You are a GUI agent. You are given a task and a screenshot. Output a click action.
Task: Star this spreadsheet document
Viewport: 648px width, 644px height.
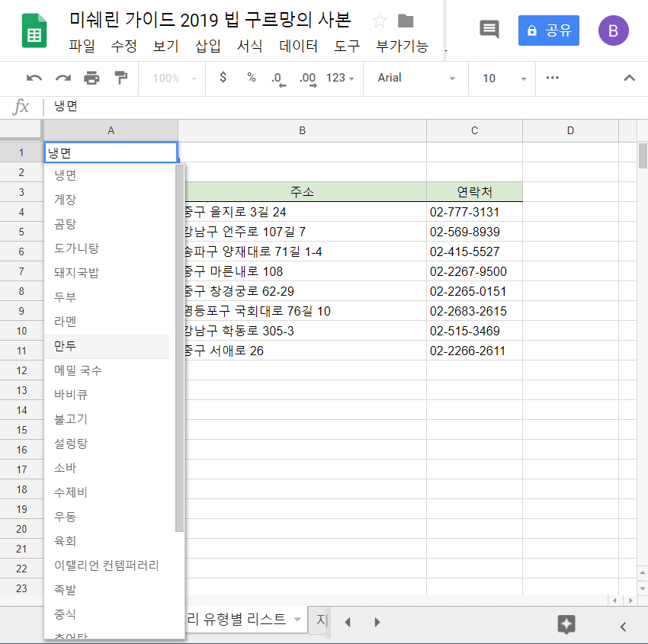[x=379, y=21]
